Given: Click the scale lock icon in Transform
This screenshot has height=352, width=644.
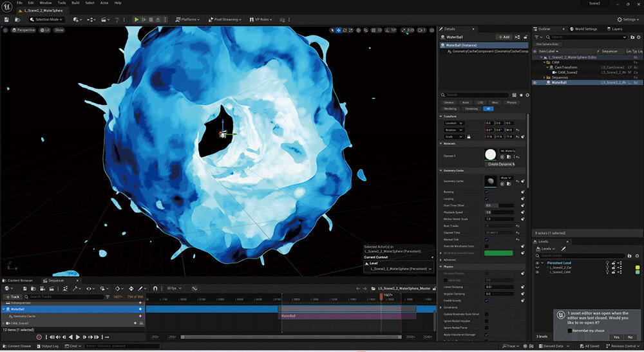Looking at the screenshot, I should click(x=468, y=136).
